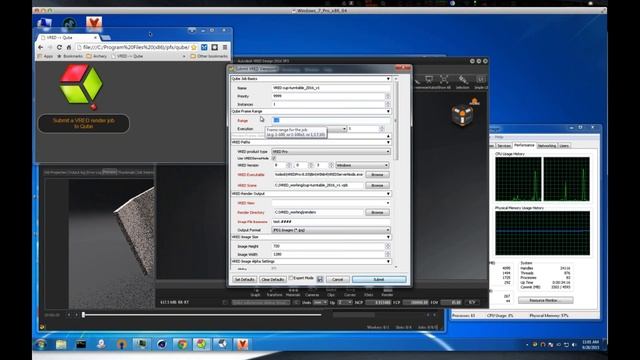Open File Explorer from the taskbar
This screenshot has height=360, width=640.
[x=61, y=344]
